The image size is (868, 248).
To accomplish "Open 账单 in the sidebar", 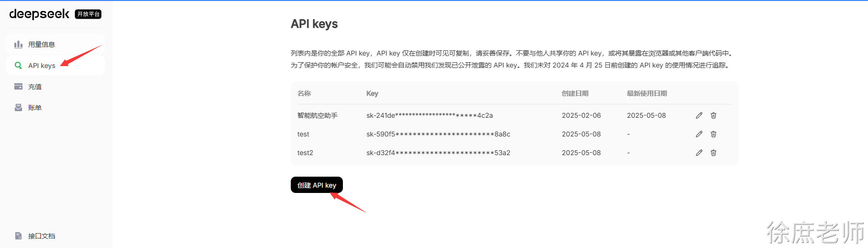I will [55, 108].
